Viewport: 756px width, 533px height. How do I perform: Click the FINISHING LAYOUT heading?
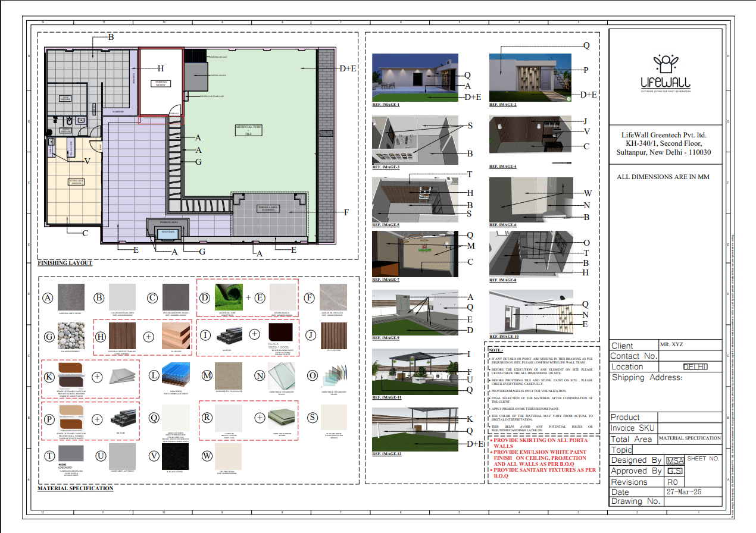64,263
